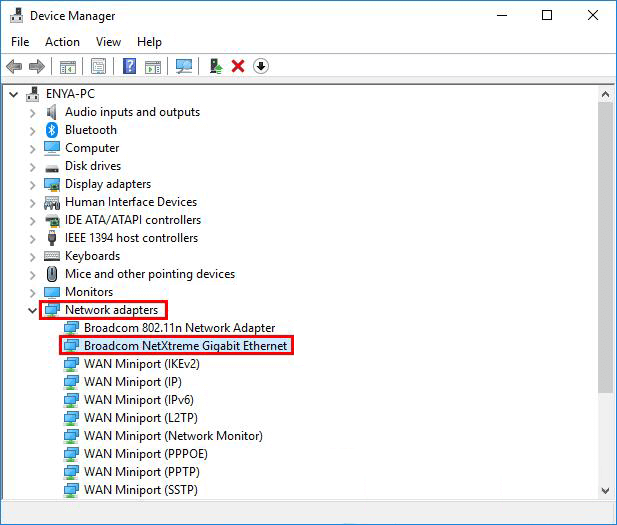Expand the Bluetooth category
617x525 pixels.
point(33,130)
